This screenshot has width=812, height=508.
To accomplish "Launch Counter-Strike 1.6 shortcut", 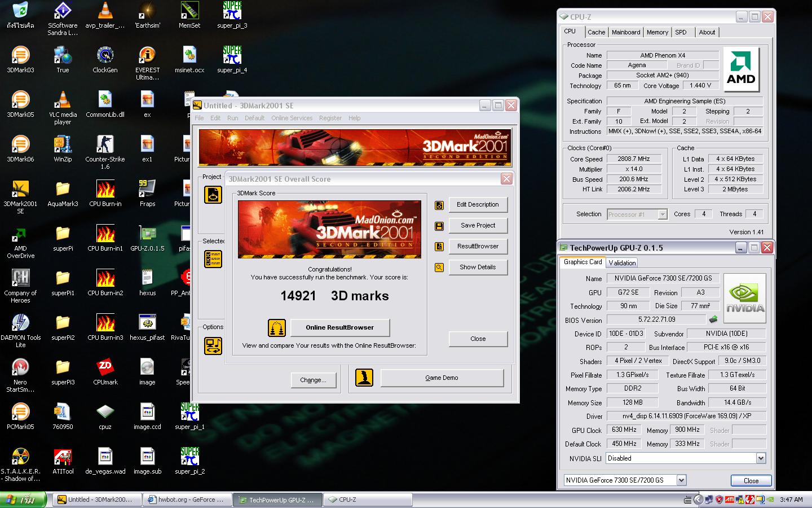I will tap(105, 152).
